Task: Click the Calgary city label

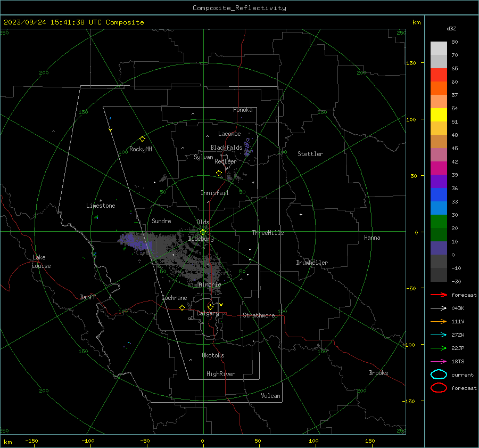Action: [x=208, y=313]
